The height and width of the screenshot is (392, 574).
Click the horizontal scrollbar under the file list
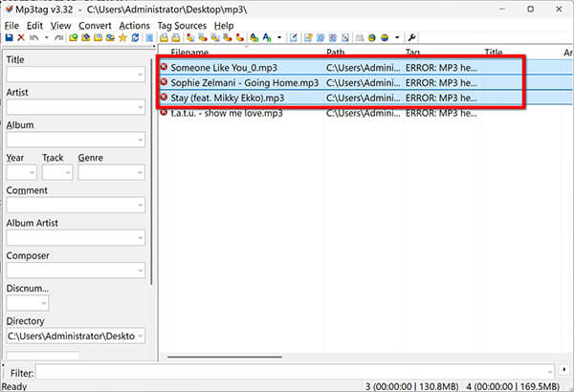(225, 357)
